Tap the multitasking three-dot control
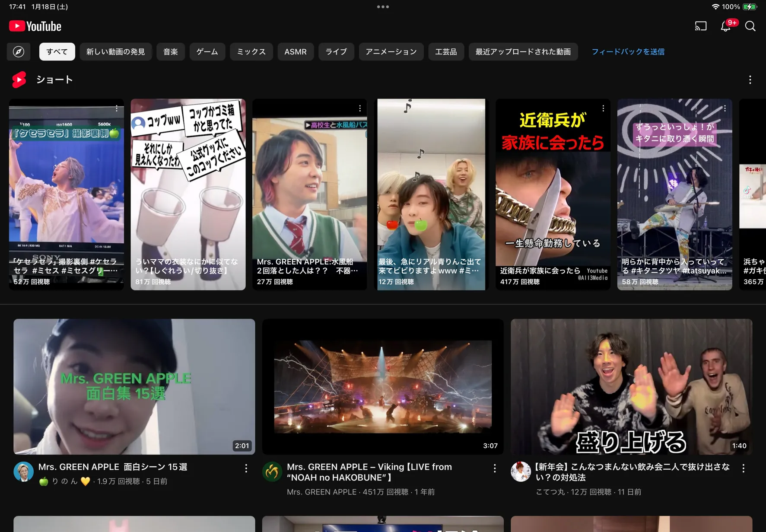 tap(383, 7)
